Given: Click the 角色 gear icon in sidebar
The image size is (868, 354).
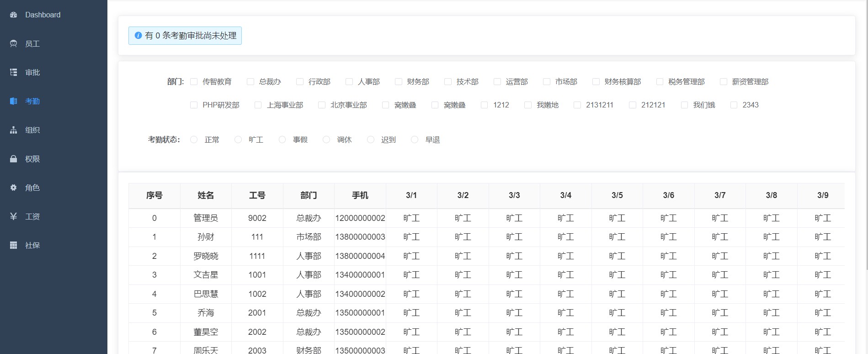Looking at the screenshot, I should (14, 188).
